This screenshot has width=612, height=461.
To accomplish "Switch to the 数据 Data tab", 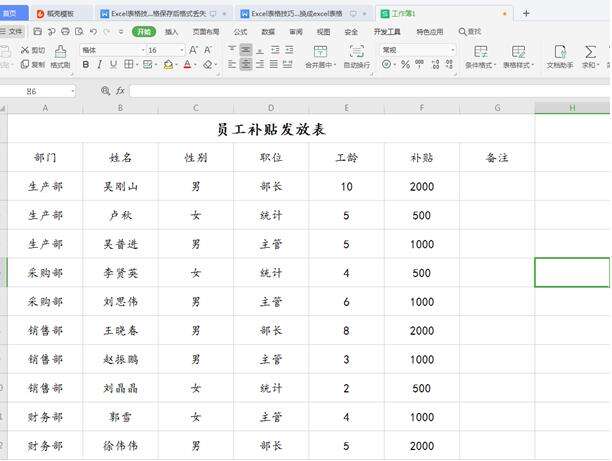I will pyautogui.click(x=268, y=32).
